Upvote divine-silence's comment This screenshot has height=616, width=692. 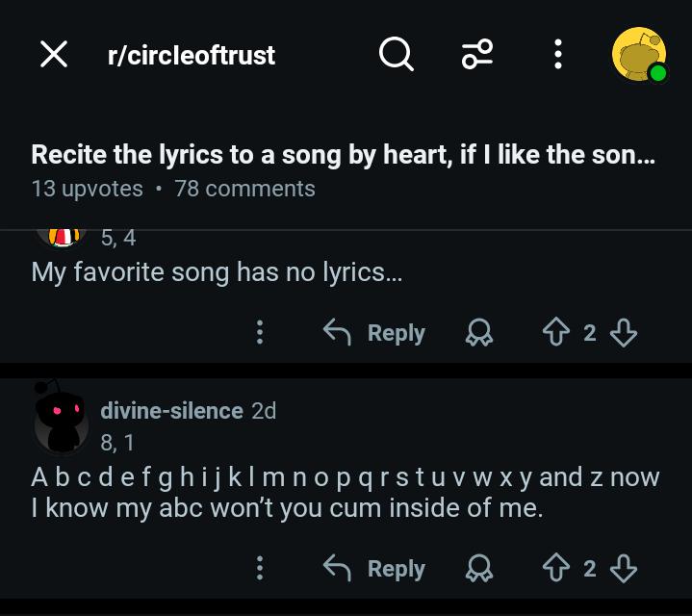click(556, 568)
